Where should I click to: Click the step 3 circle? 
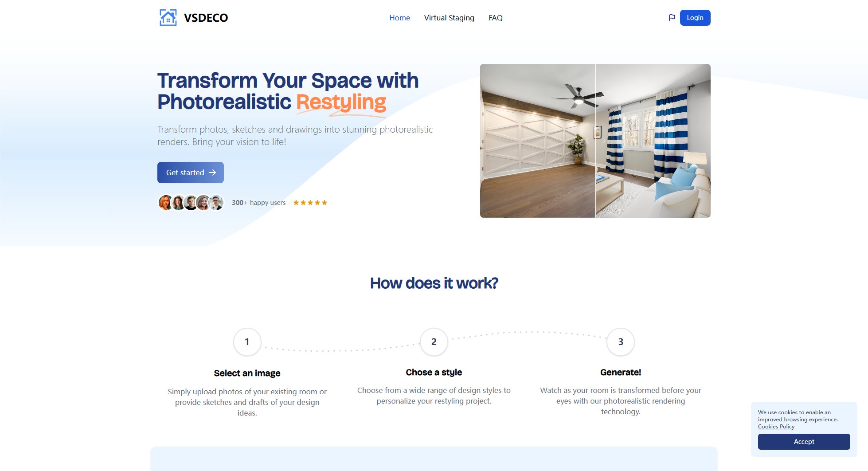(x=620, y=342)
